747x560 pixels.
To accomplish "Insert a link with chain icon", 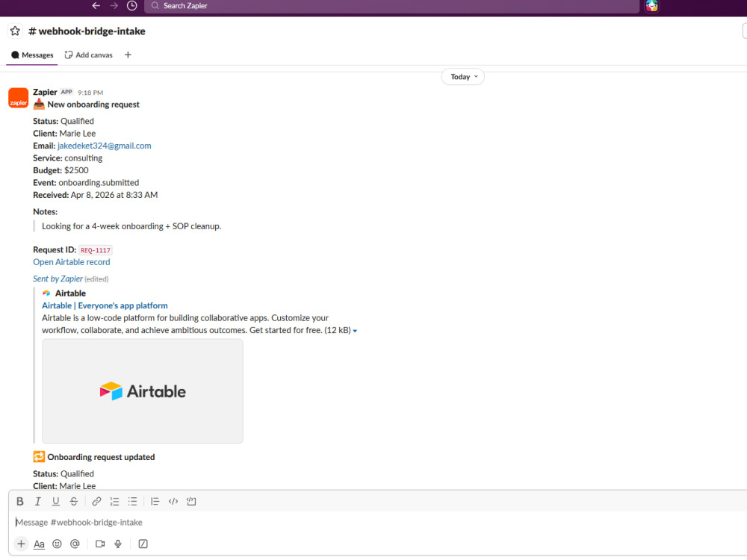I will tap(96, 502).
